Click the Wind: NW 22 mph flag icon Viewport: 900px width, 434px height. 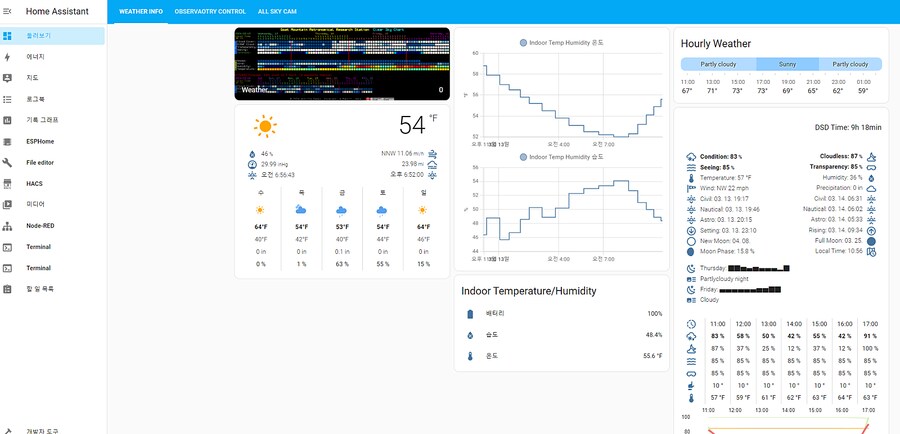tap(691, 188)
